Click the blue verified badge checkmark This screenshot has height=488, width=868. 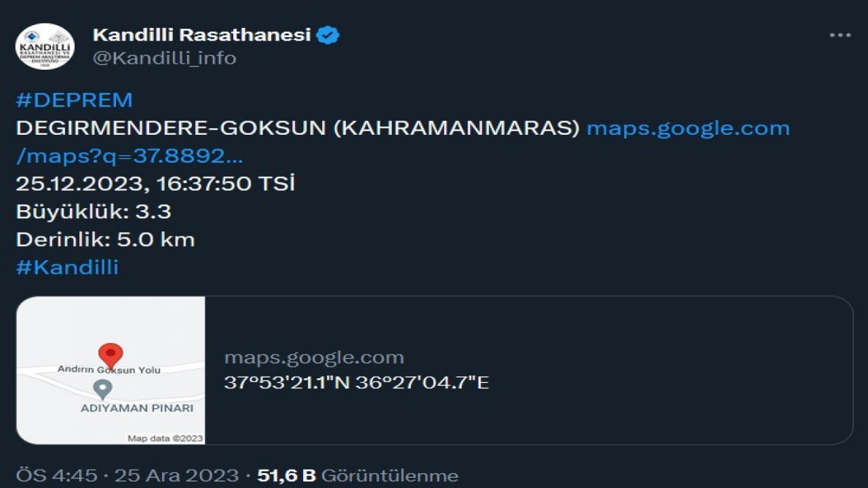click(328, 33)
